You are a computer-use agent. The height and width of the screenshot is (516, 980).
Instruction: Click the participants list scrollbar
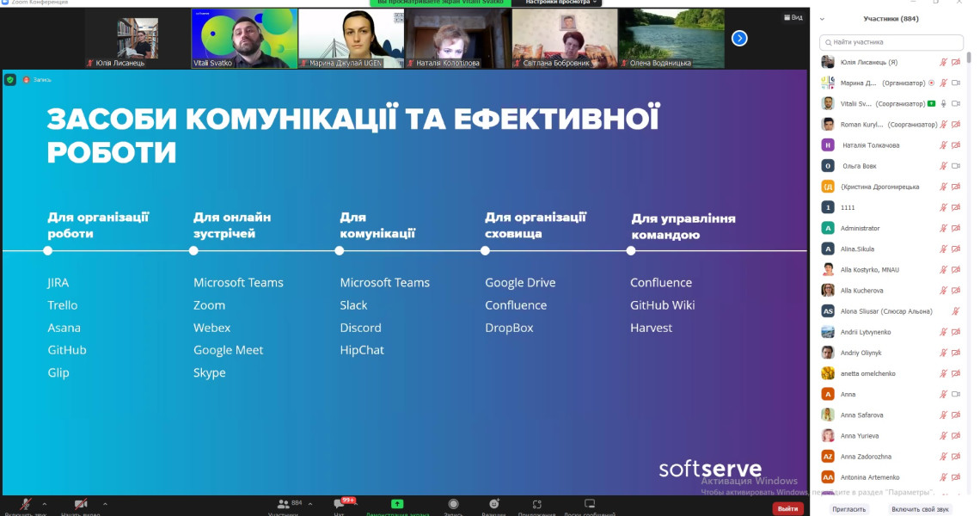click(x=970, y=58)
